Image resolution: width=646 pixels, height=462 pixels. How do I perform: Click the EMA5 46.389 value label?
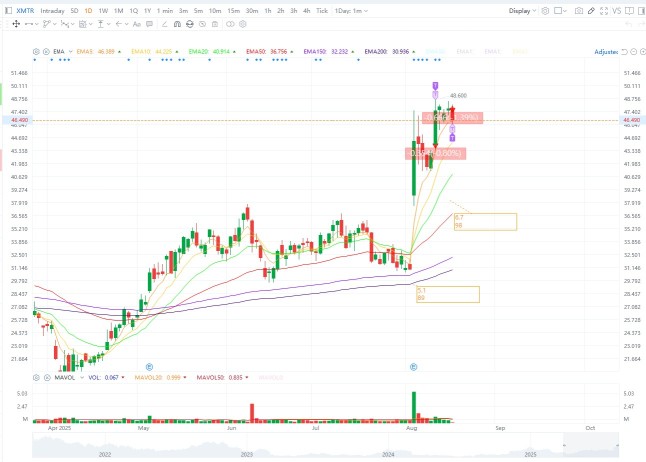[x=96, y=52]
